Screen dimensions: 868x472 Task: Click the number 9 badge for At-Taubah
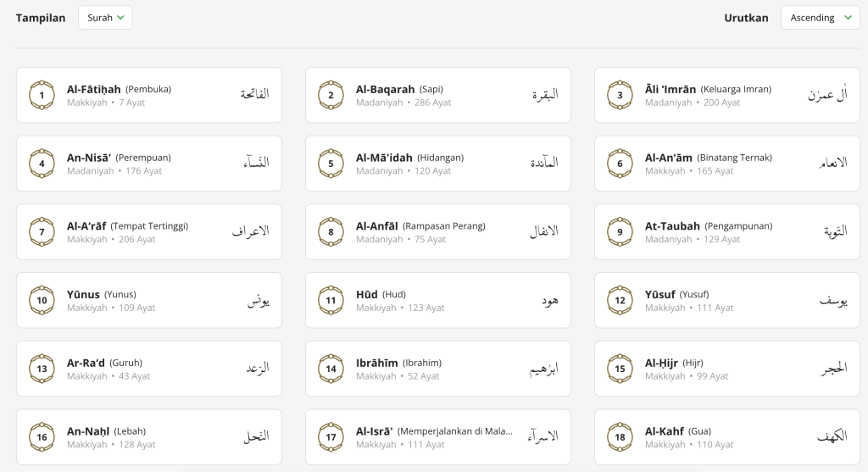coord(620,232)
